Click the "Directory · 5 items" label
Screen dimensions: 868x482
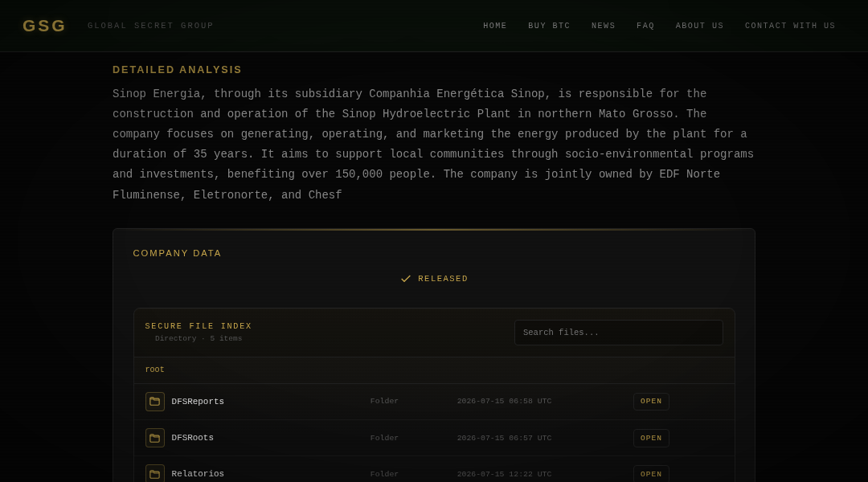(199, 338)
